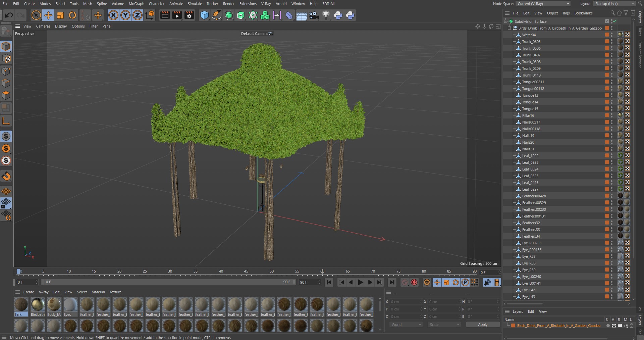644x340 pixels.
Task: Click the Spline Pen tool icon
Action: point(217,15)
